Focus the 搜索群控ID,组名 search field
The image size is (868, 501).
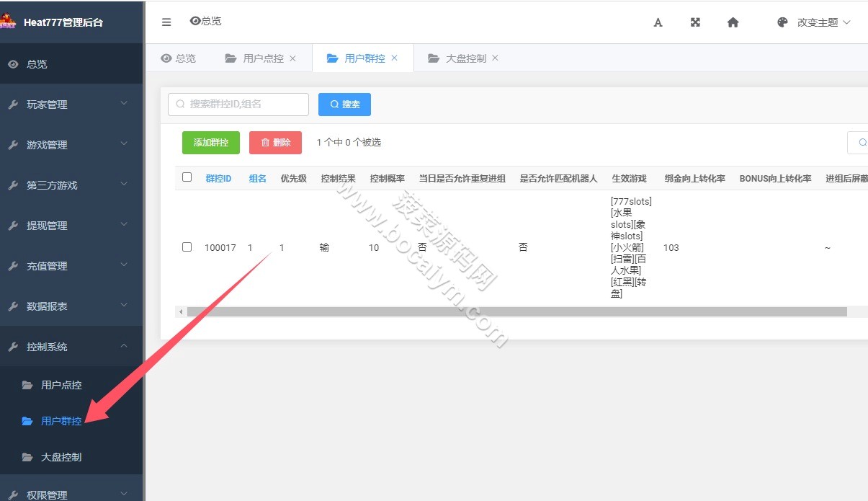[x=238, y=105]
